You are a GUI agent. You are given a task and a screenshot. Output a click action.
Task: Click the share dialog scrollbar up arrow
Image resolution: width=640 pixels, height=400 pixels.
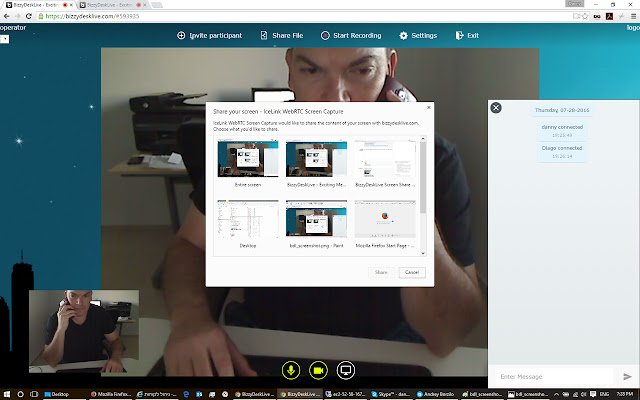pyautogui.click(x=423, y=139)
